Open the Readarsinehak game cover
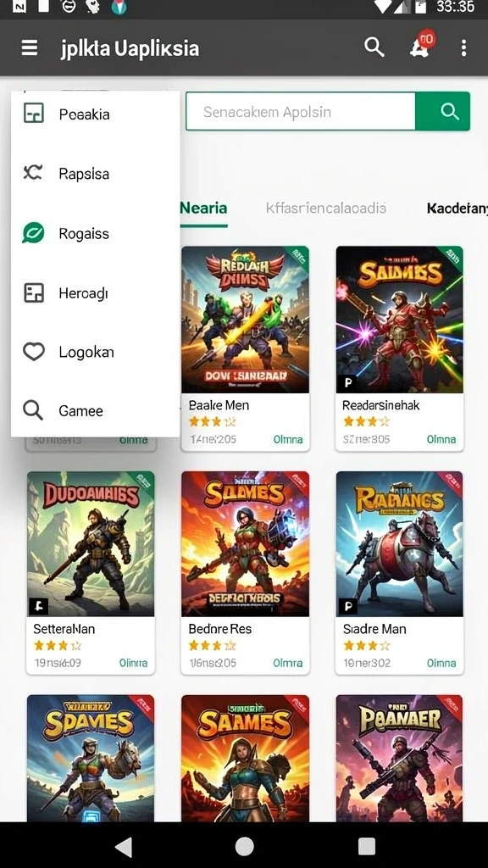 click(x=400, y=320)
